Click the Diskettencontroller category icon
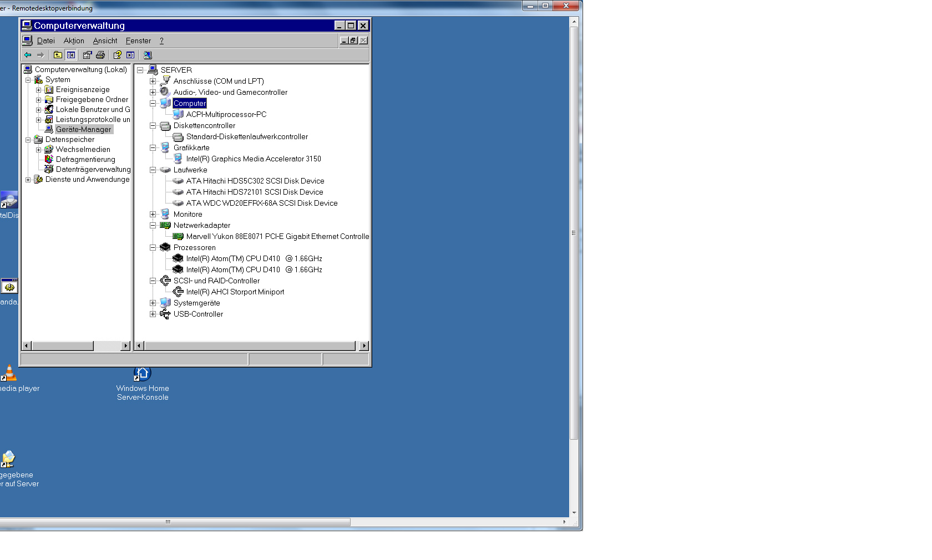This screenshot has width=932, height=560. point(165,125)
